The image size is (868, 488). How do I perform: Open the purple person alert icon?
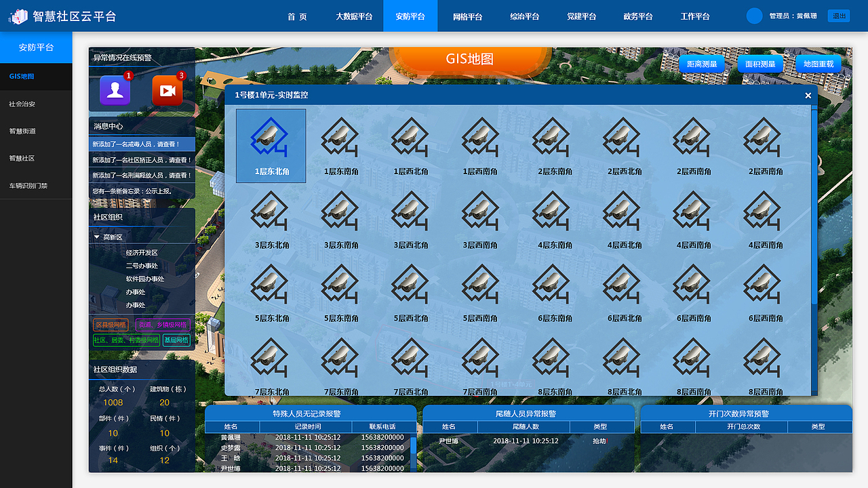(x=115, y=91)
